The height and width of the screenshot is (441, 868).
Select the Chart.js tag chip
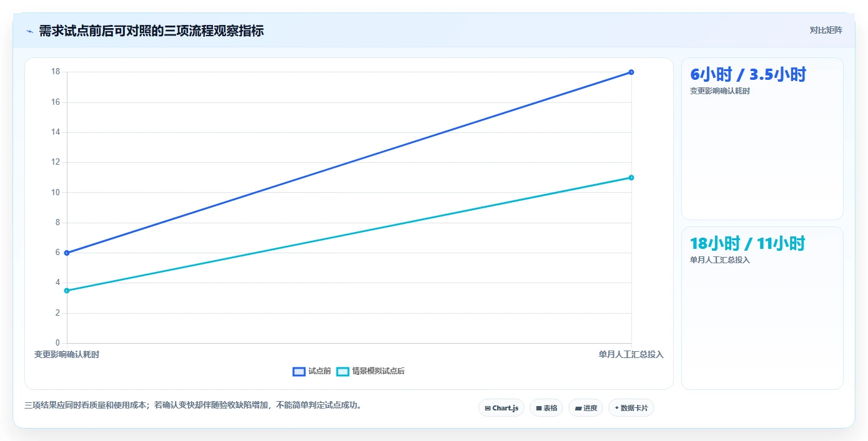501,408
